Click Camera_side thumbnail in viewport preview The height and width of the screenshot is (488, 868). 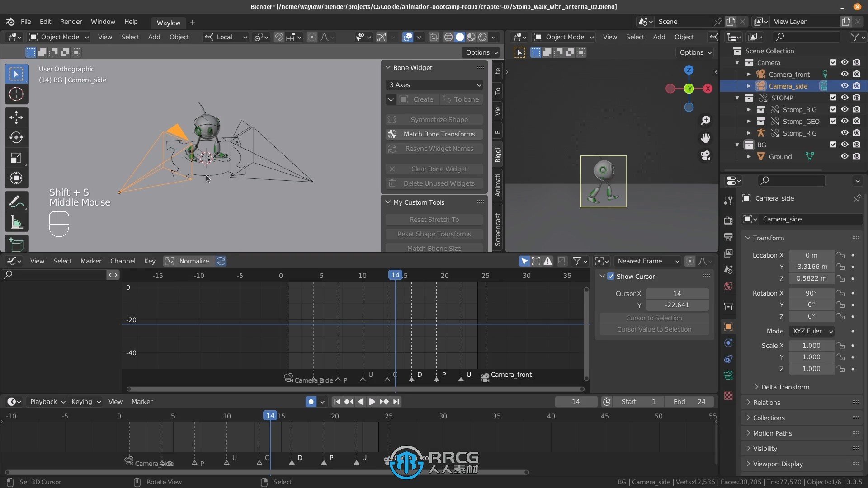tap(604, 181)
